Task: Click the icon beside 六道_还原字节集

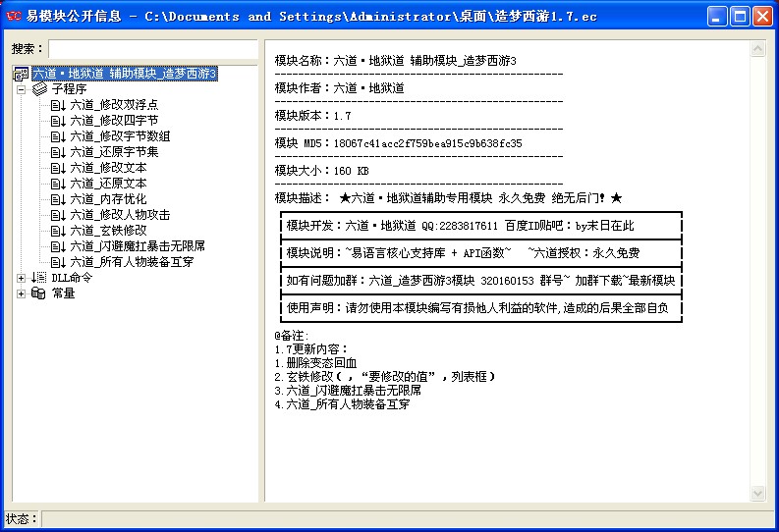Action: pos(58,152)
